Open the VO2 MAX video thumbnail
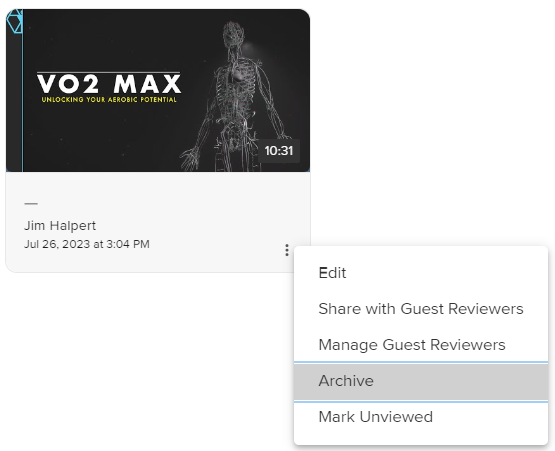This screenshot has height=451, width=555. click(x=158, y=91)
